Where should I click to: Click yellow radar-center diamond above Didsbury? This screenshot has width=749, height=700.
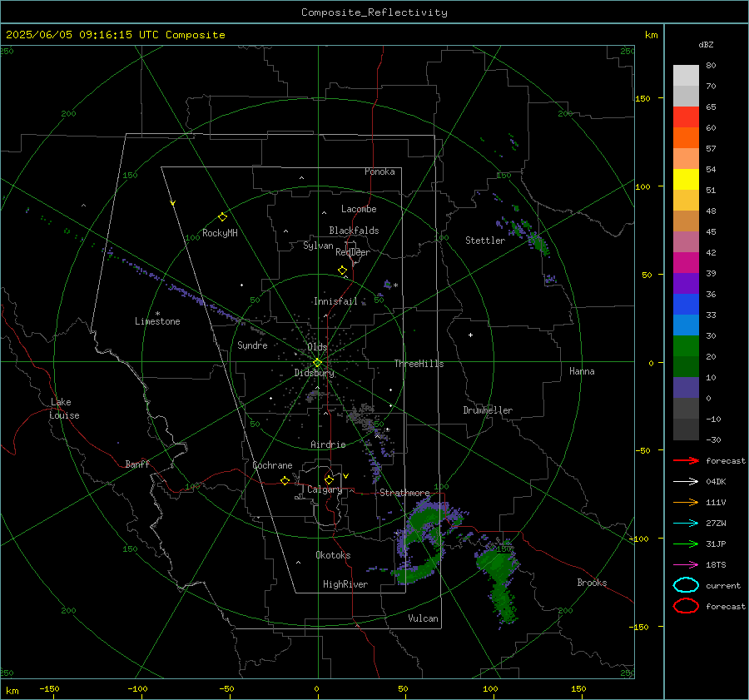pos(317,363)
